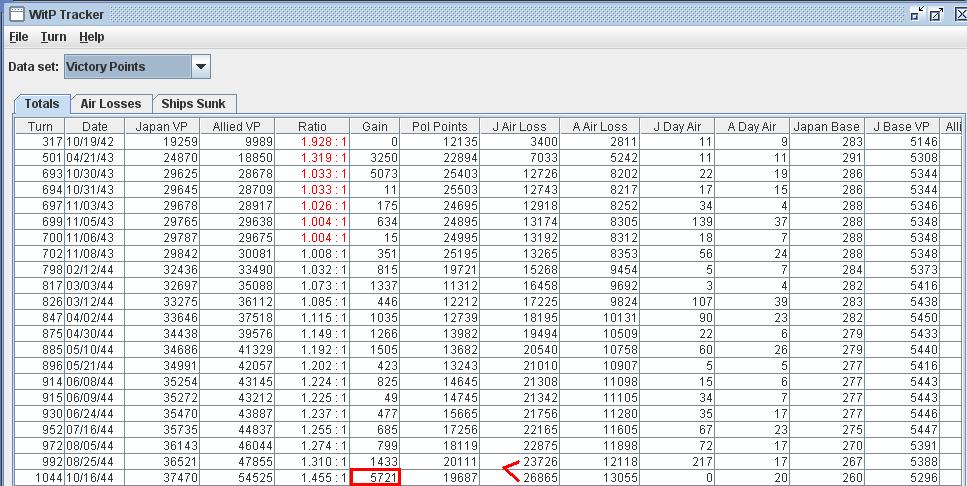
Task: Click the J Base VP column header
Action: (901, 126)
